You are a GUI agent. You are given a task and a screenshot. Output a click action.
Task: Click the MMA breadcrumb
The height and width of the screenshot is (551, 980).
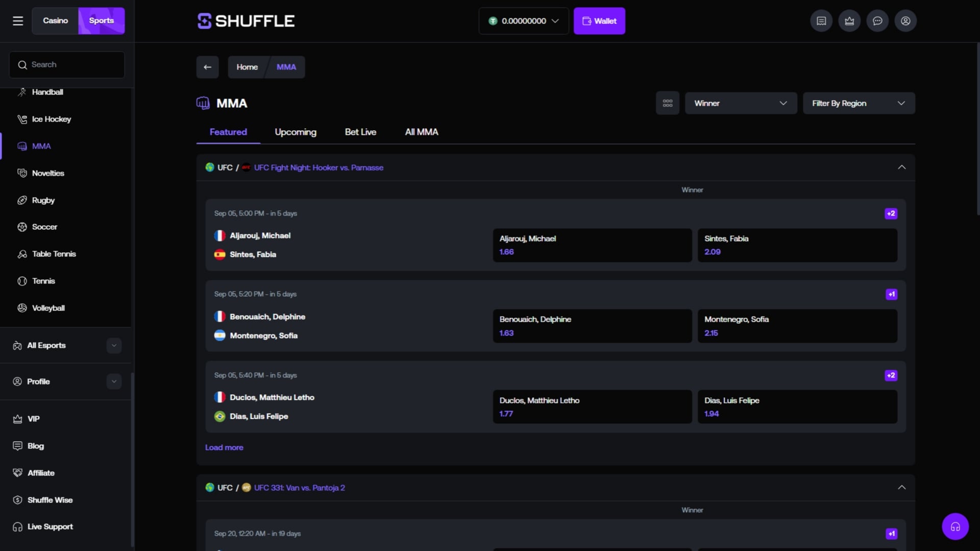286,67
